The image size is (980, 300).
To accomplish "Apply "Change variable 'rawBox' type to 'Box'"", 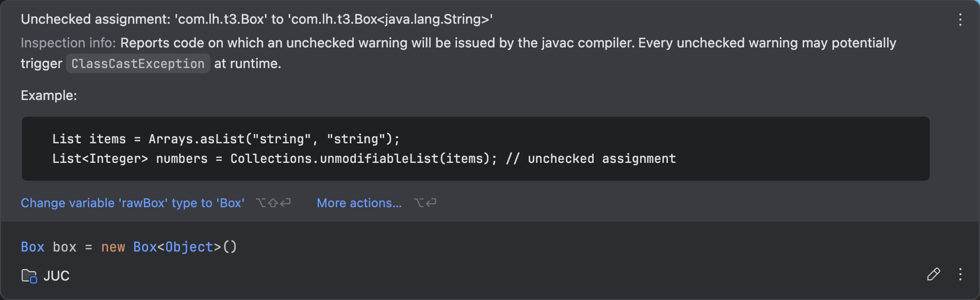I will tap(133, 203).
